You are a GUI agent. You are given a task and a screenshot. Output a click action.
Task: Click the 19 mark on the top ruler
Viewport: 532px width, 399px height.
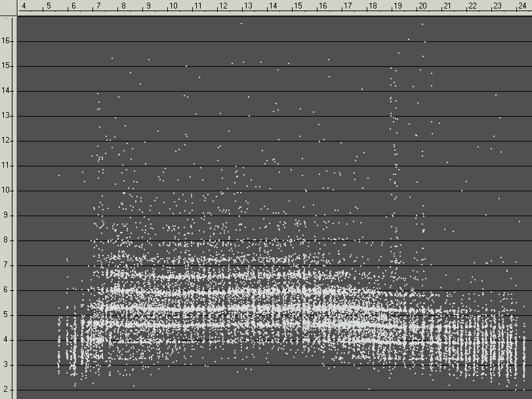click(397, 6)
